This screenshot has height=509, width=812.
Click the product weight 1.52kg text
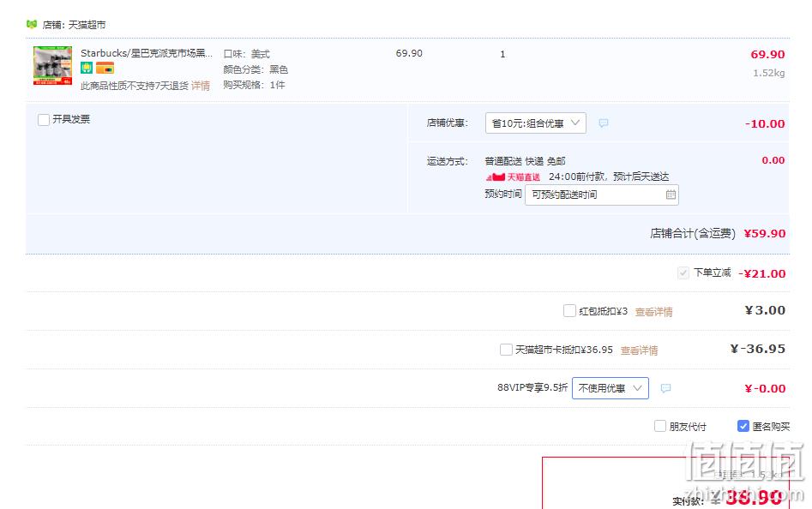769,73
